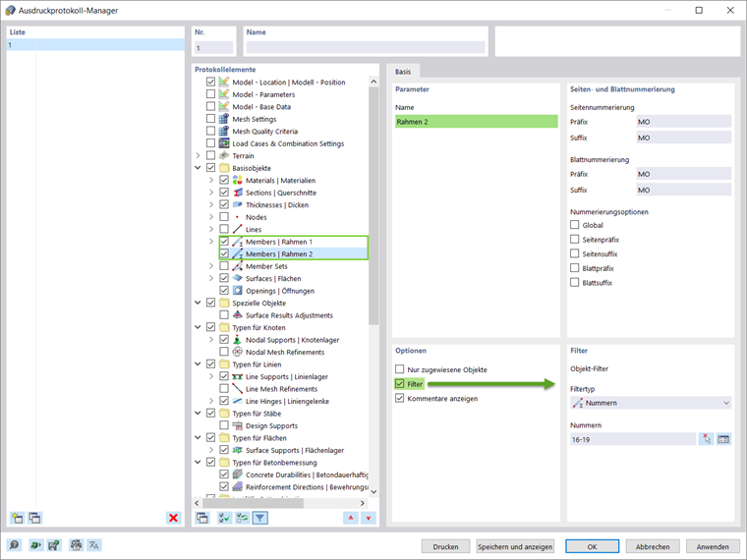
Task: Click the Ausdruckprotokoll-Manager title bar app icon
Action: coord(10,10)
